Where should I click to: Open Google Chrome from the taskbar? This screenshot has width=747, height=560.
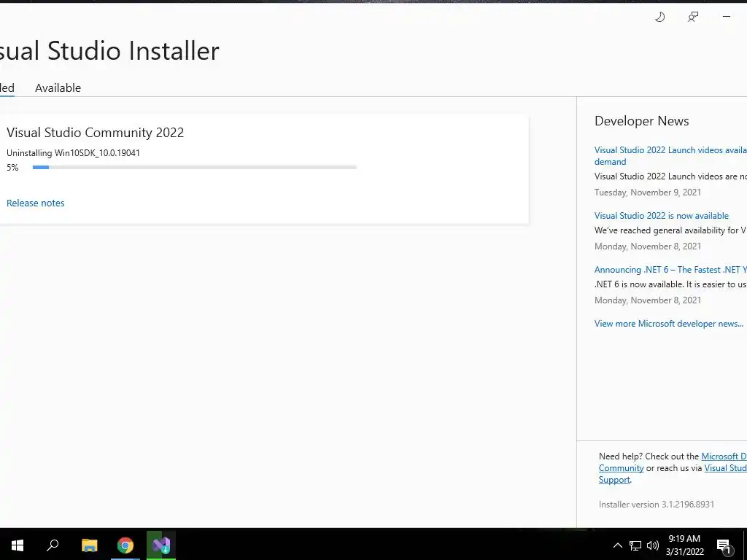coord(125,545)
